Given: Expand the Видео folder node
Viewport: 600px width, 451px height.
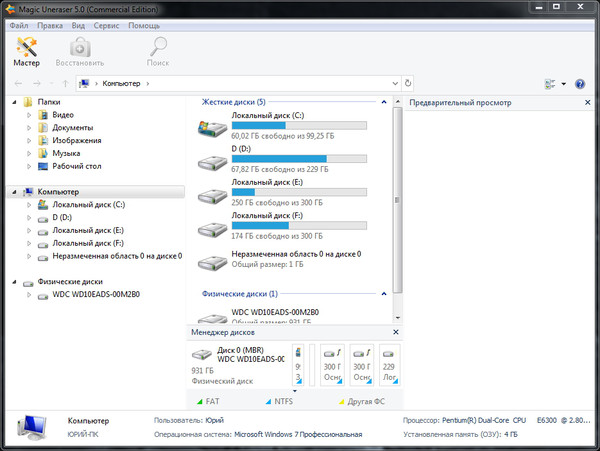Looking at the screenshot, I should click(29, 115).
